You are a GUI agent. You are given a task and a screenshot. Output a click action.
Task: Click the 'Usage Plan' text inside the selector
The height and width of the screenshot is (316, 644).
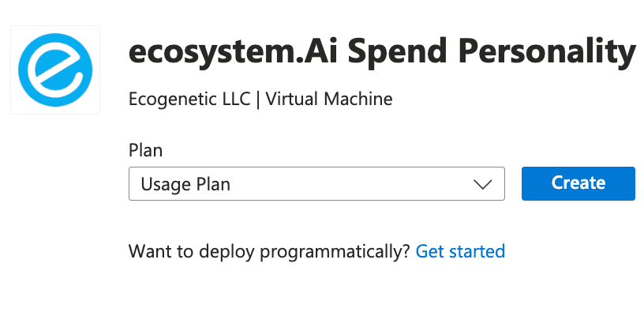coord(185,184)
